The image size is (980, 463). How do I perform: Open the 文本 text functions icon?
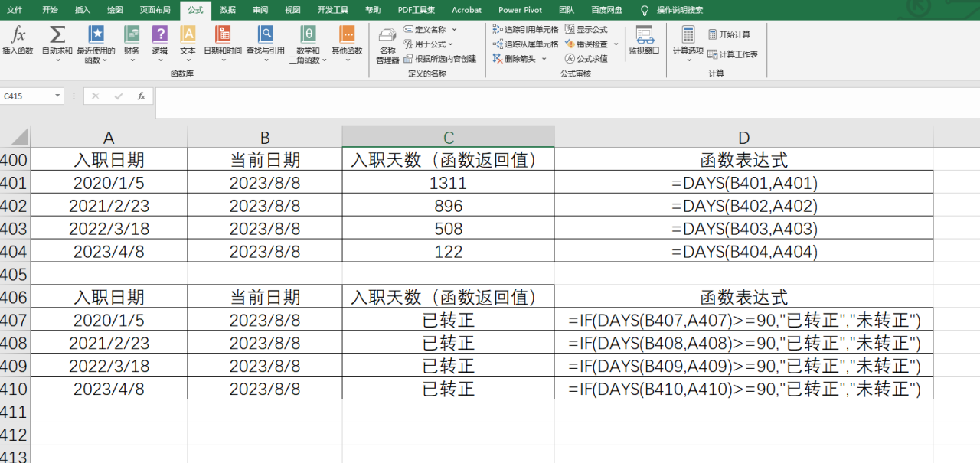[x=188, y=34]
